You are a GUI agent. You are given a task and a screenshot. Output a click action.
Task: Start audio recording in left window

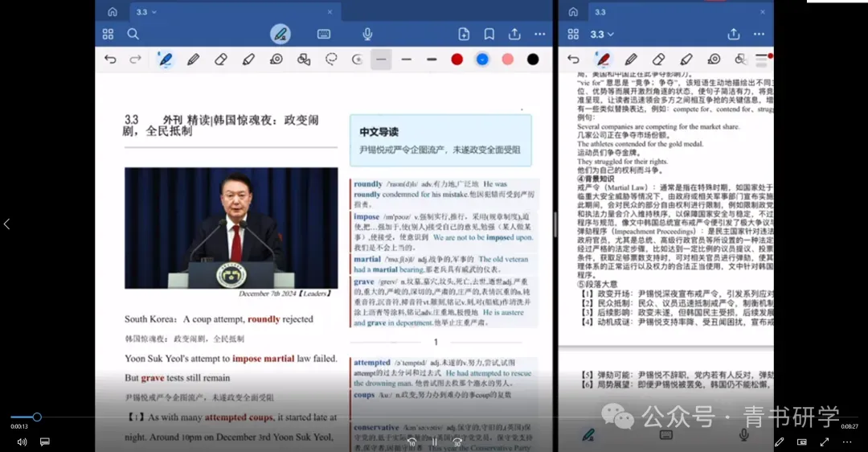(367, 35)
